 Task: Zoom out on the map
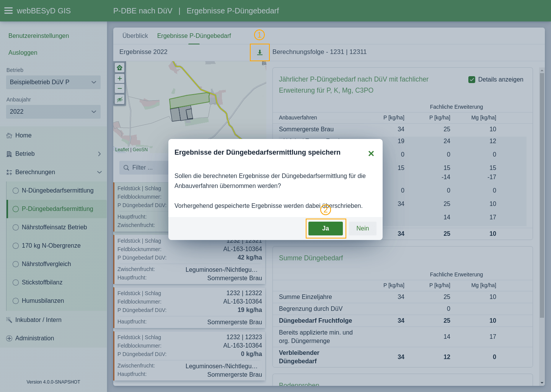120,88
